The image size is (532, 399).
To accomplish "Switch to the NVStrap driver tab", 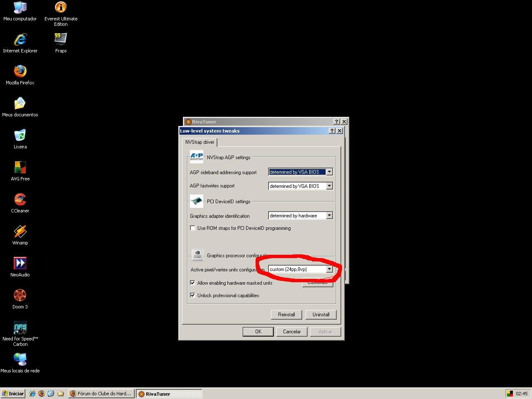I will pyautogui.click(x=200, y=142).
